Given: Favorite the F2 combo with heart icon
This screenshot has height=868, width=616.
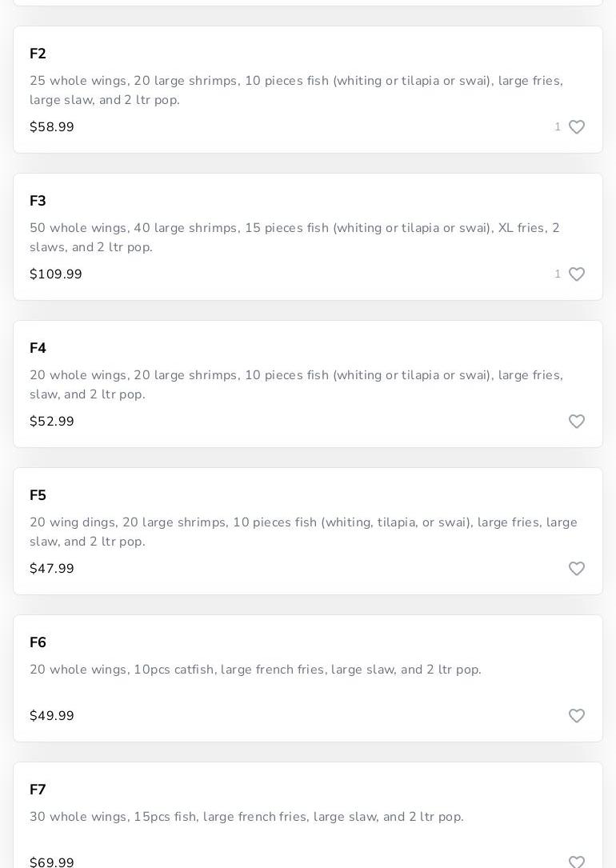Looking at the screenshot, I should (577, 127).
